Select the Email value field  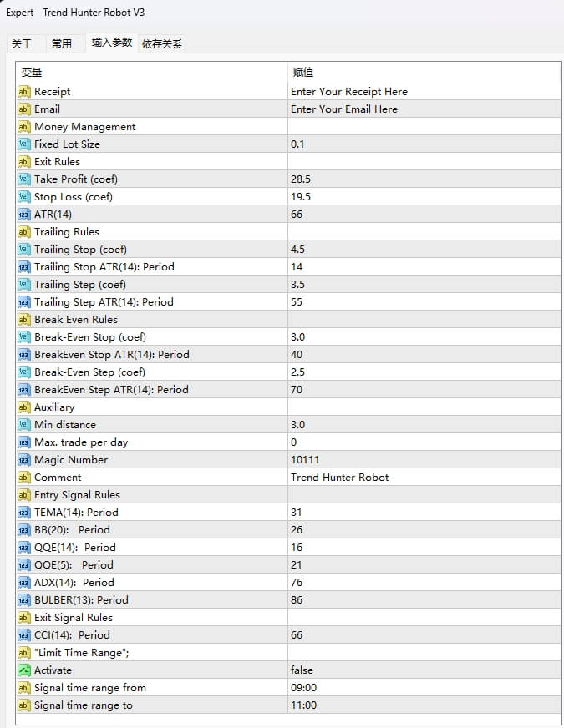click(424, 109)
